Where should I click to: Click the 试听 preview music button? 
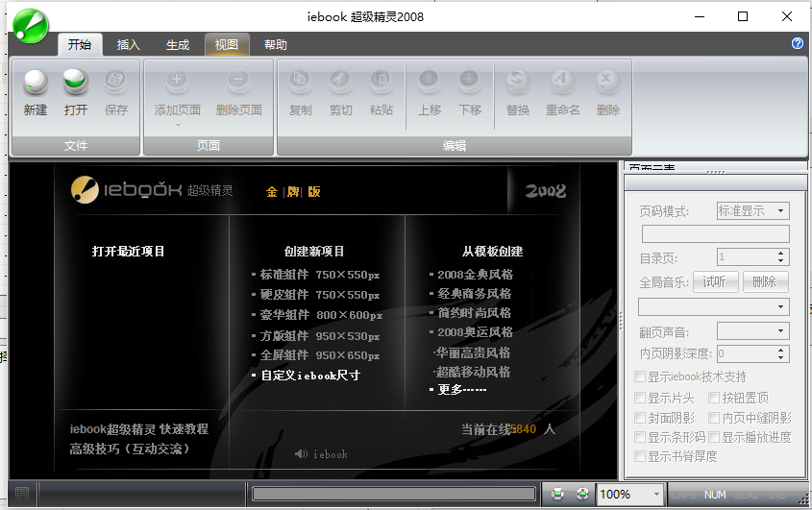pos(715,282)
